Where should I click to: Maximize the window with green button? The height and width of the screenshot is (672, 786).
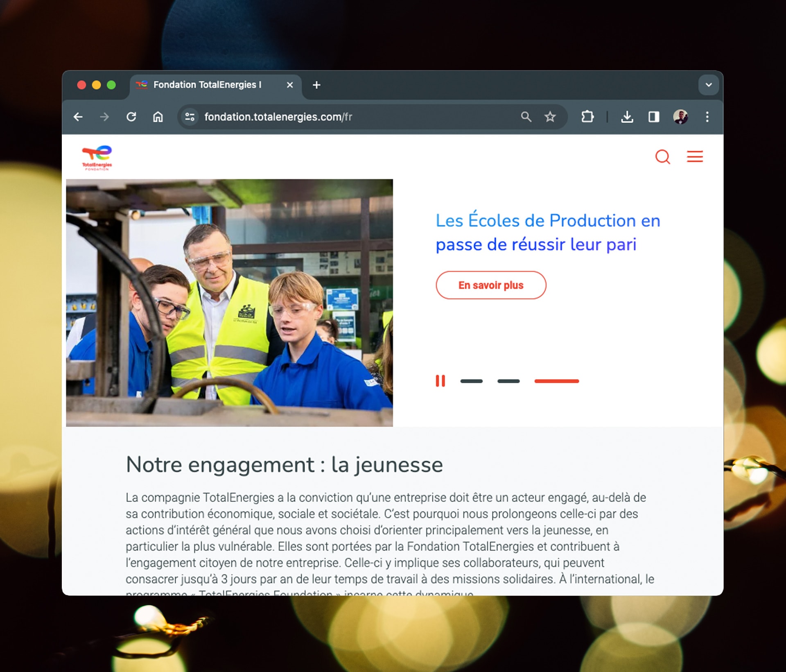[111, 85]
